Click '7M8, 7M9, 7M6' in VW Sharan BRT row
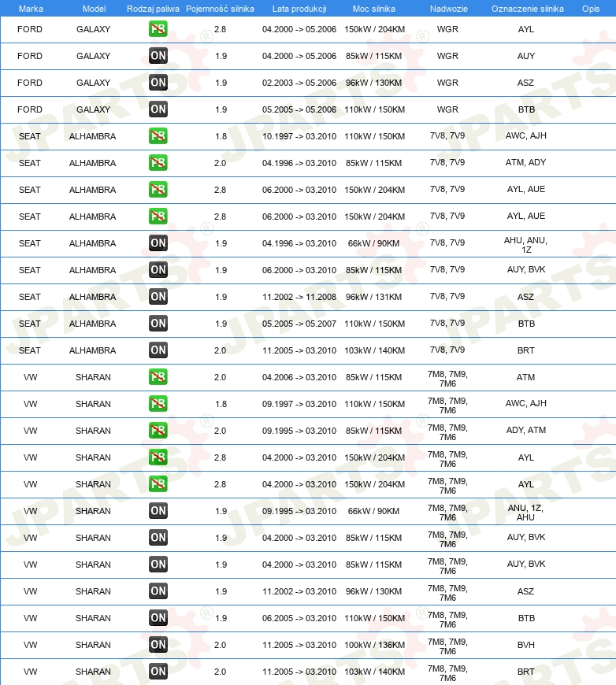The height and width of the screenshot is (685, 616). tap(447, 673)
